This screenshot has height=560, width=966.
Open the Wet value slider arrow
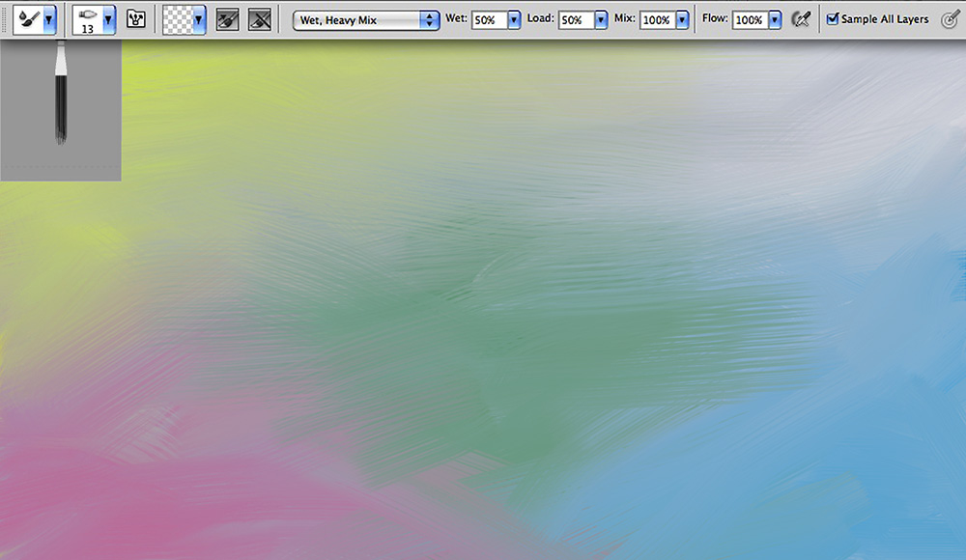[514, 20]
